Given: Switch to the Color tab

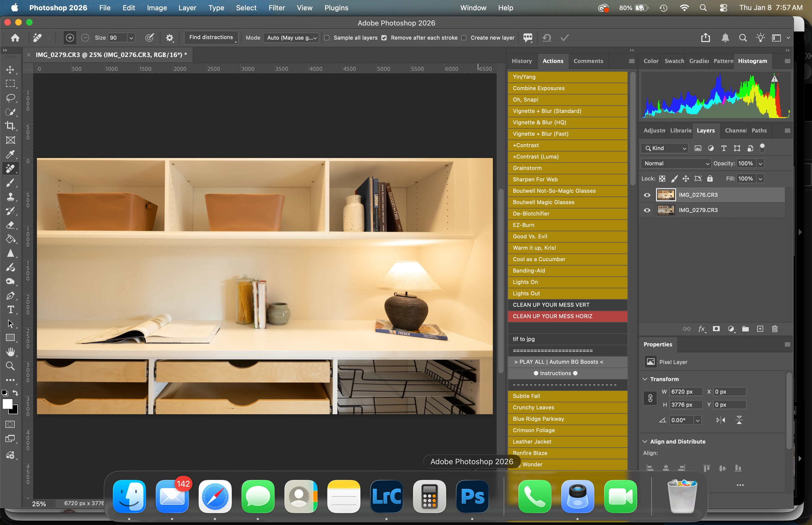Looking at the screenshot, I should pyautogui.click(x=651, y=61).
